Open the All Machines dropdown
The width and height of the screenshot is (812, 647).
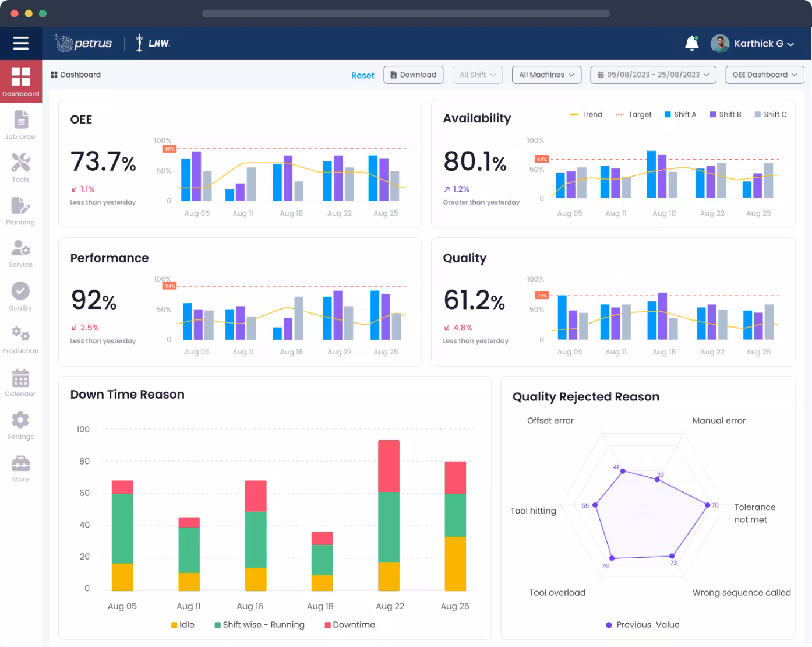point(546,75)
